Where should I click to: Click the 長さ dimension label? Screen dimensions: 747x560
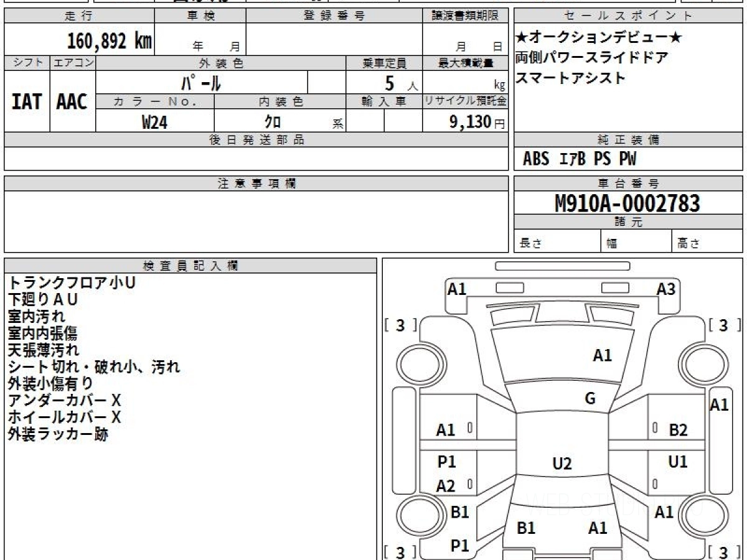pyautogui.click(x=531, y=244)
